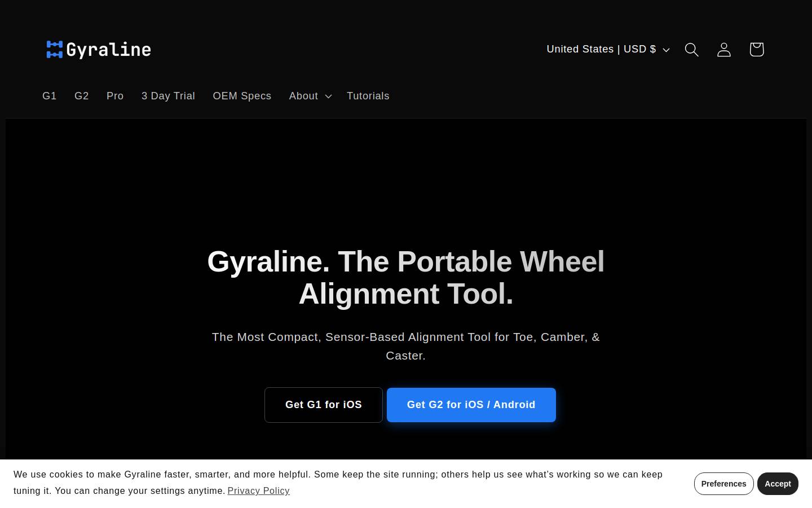Go to the G1 menu item

coord(50,96)
